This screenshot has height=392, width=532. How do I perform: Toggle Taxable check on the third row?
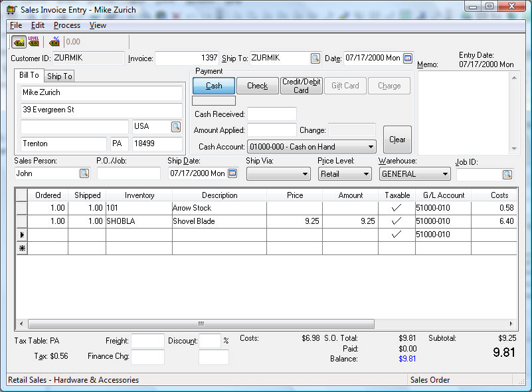[397, 235]
